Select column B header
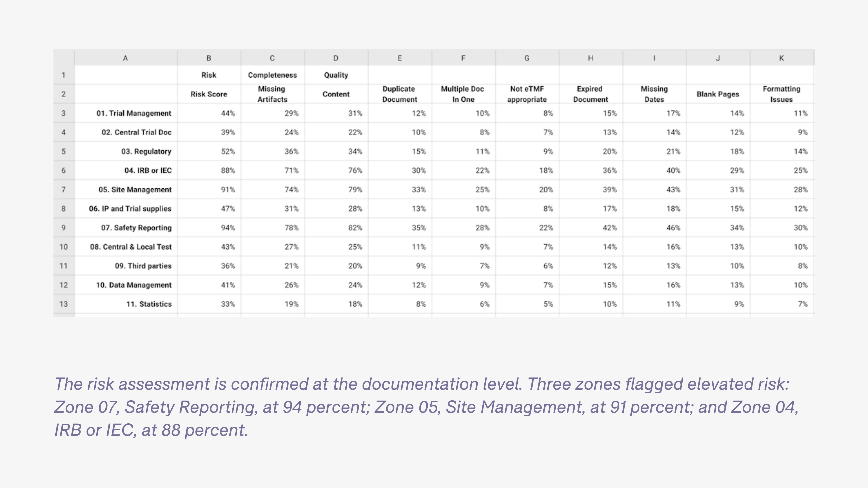This screenshot has width=868, height=488. [209, 58]
